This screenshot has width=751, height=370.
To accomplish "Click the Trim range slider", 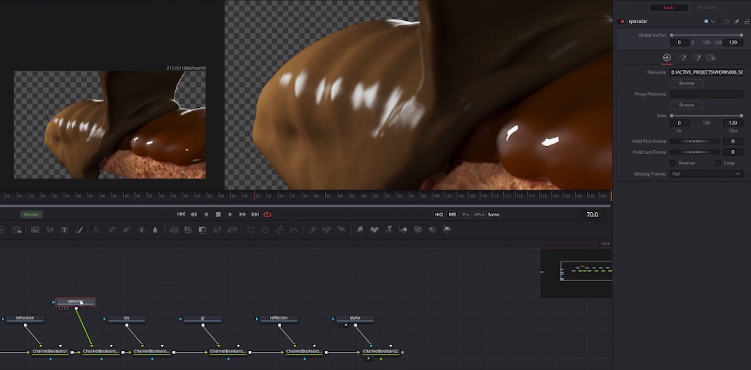I will [706, 115].
